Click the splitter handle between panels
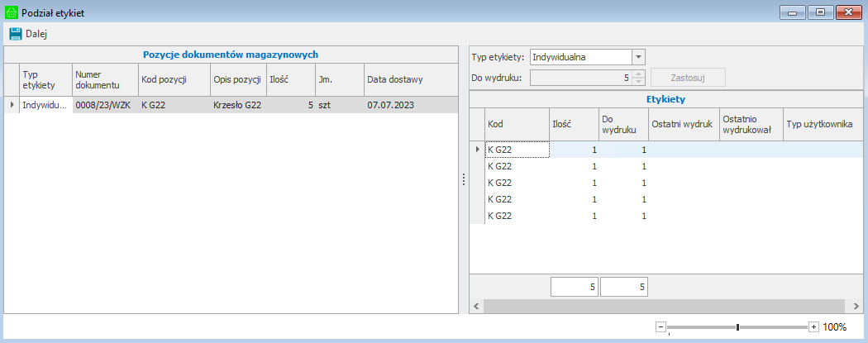This screenshot has width=868, height=343. coord(464,179)
